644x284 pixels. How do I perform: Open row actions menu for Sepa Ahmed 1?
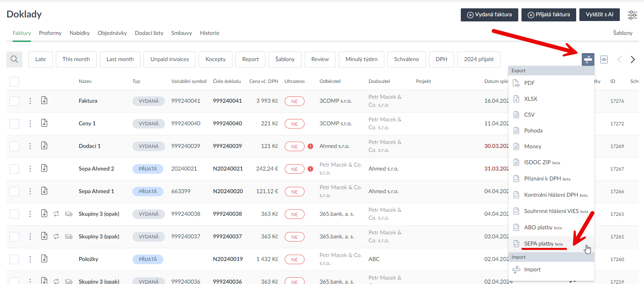[30, 192]
